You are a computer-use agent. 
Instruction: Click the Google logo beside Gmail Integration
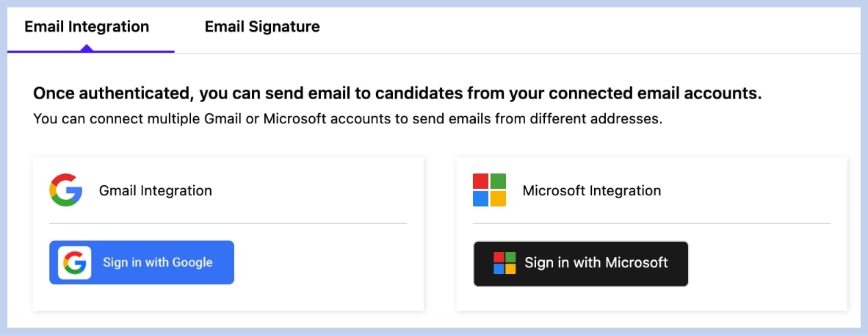coord(66,190)
